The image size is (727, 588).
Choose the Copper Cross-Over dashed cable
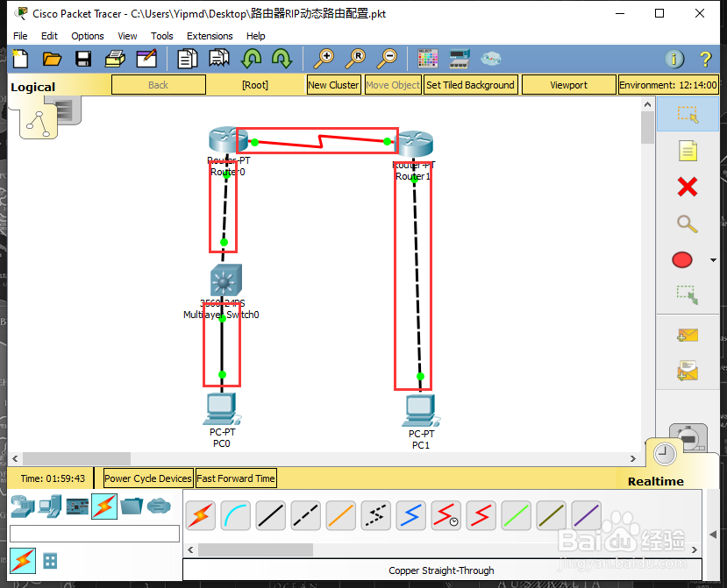[306, 515]
